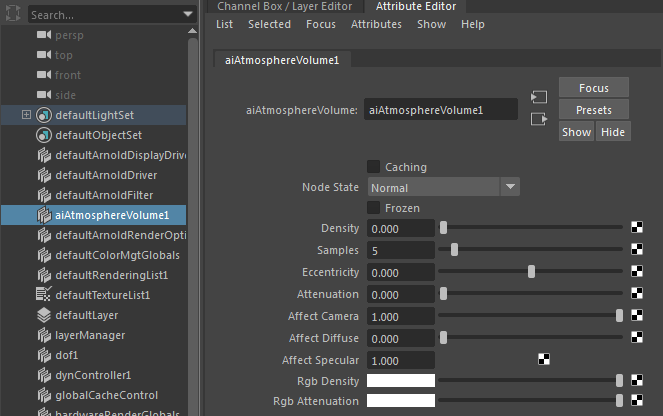
Task: Click the Attenuation map checker icon
Action: [637, 293]
